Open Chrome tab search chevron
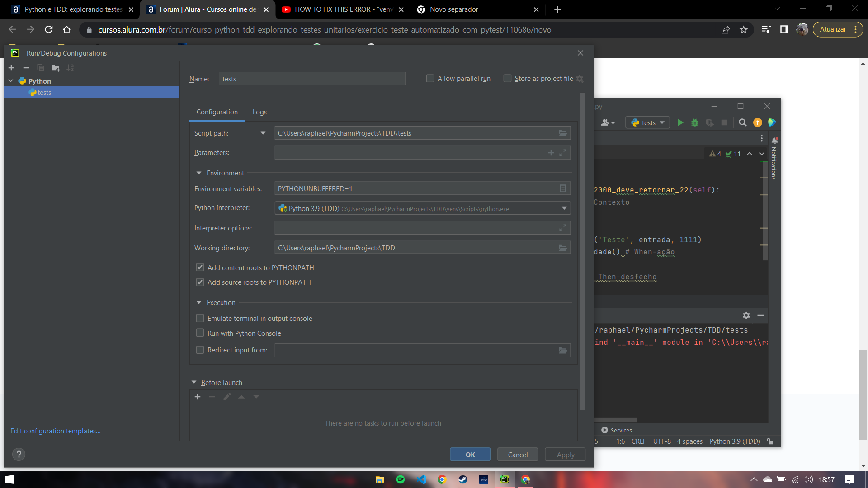Screen dimensions: 868x488 point(777,9)
